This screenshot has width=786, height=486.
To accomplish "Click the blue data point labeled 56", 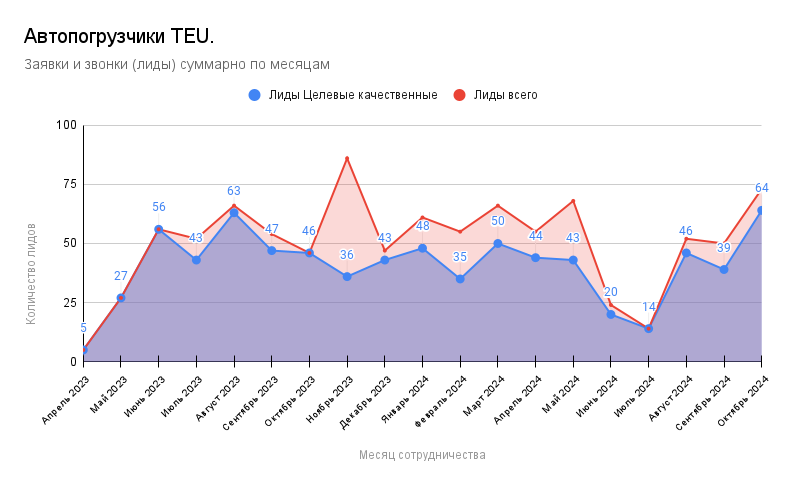I will point(158,229).
